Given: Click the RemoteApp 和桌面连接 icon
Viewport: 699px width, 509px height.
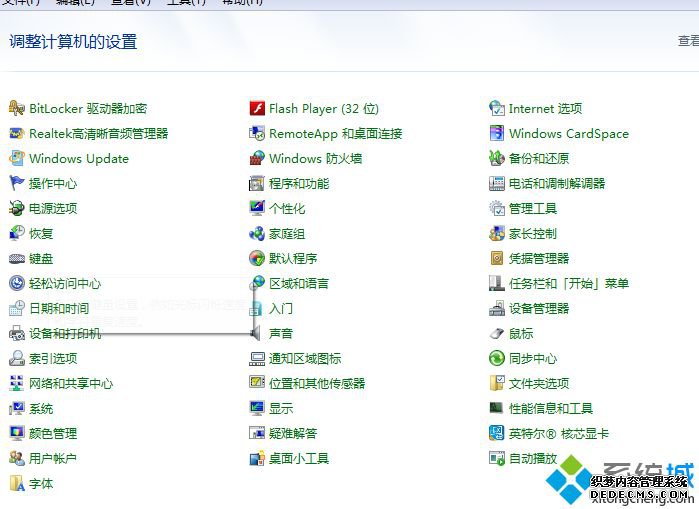Looking at the screenshot, I should pyautogui.click(x=257, y=133).
